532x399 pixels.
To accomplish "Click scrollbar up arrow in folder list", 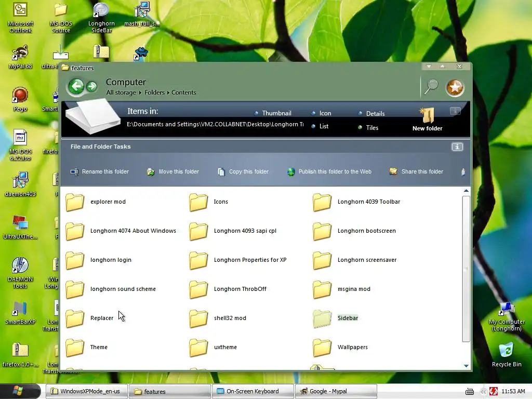I will coord(466,191).
